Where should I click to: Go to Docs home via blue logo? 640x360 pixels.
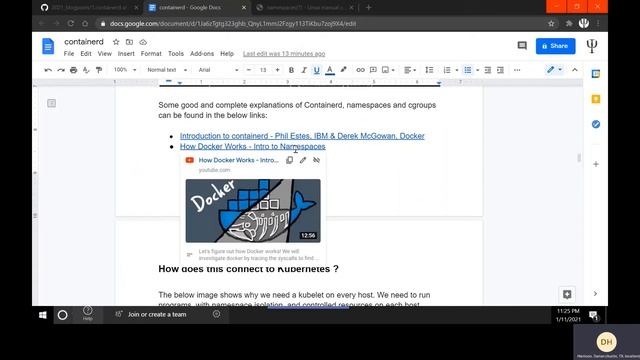[x=48, y=46]
